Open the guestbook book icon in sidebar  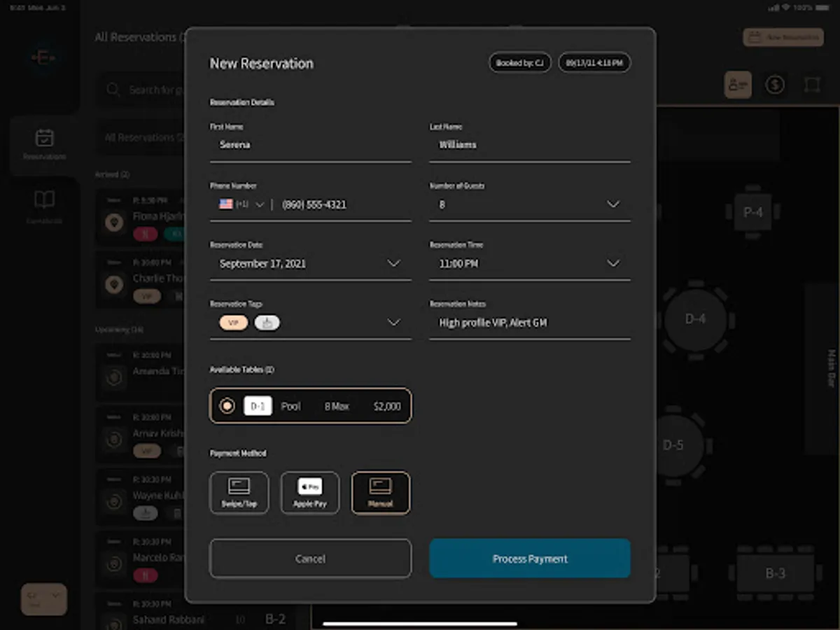click(44, 200)
